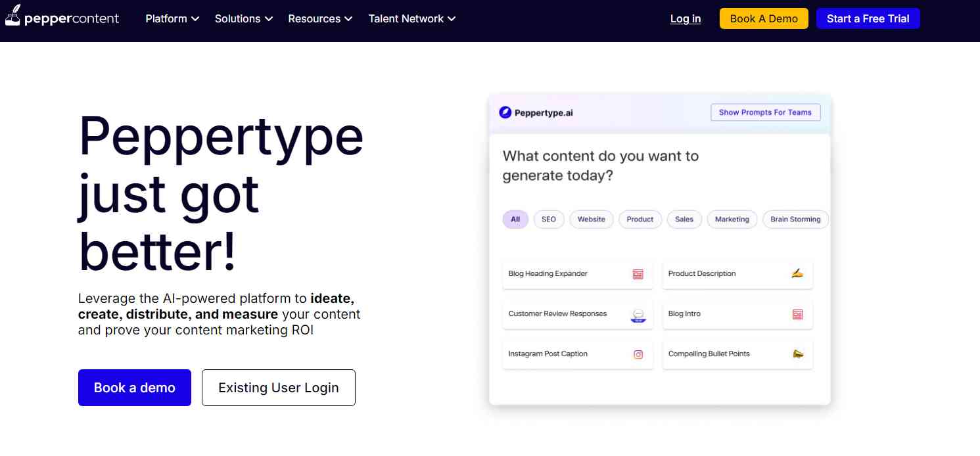Open the Customer Review Responses card

tap(578, 314)
